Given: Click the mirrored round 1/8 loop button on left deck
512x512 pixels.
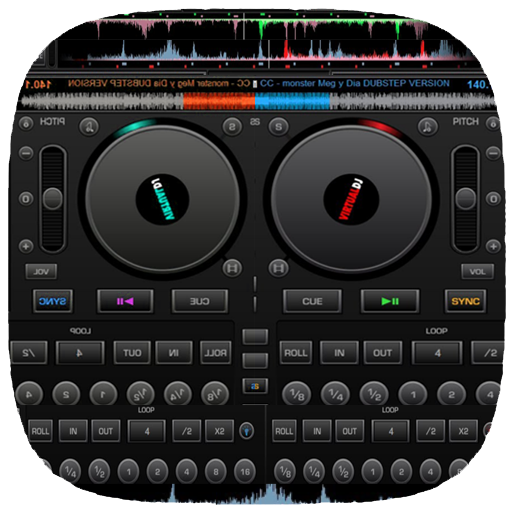Looking at the screenshot, I should click(215, 395).
